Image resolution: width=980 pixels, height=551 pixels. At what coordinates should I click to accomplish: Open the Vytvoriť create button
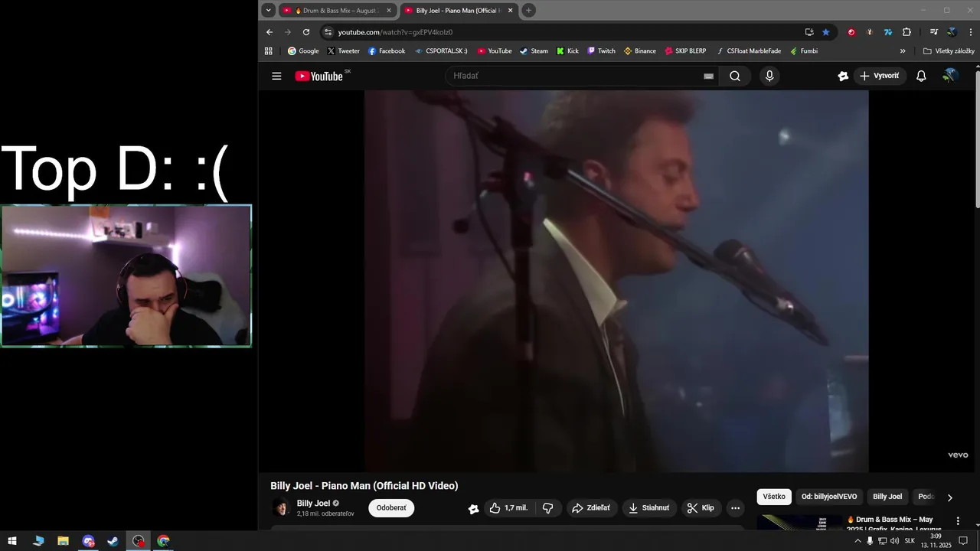(x=880, y=76)
